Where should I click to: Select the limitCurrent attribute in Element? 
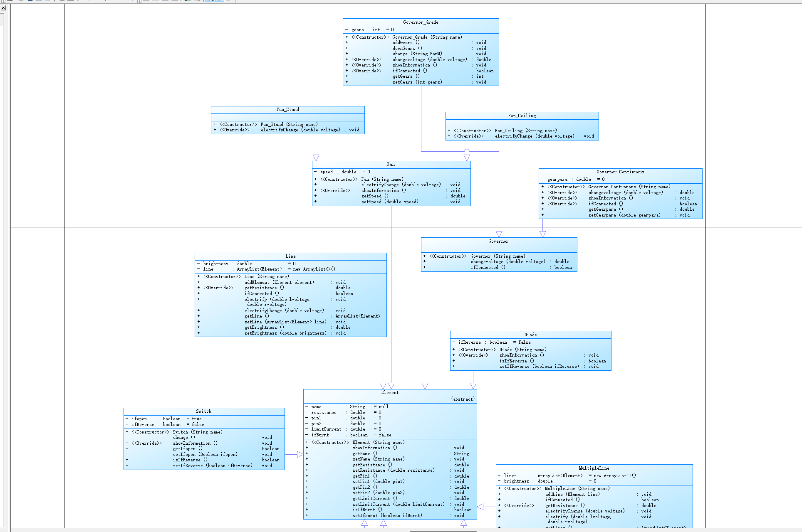[x=326, y=429]
